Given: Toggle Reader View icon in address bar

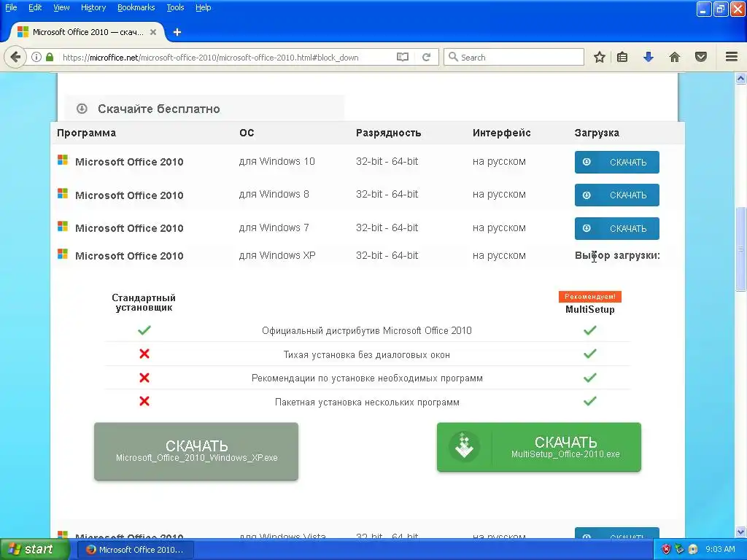Looking at the screenshot, I should pos(403,57).
